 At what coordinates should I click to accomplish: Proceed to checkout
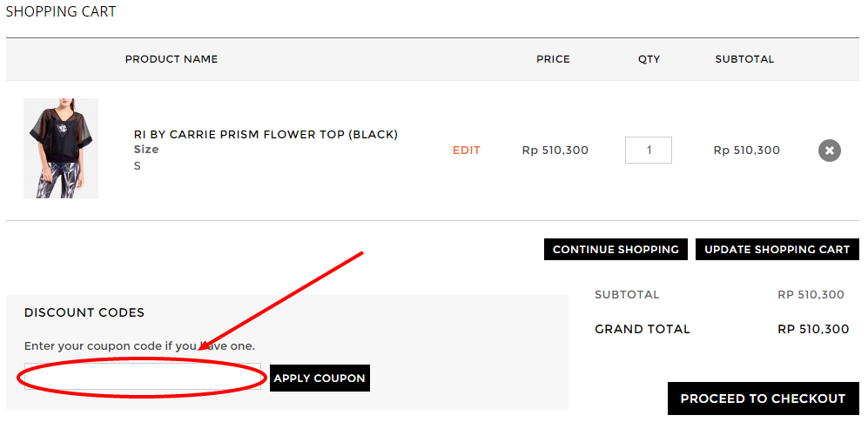763,399
